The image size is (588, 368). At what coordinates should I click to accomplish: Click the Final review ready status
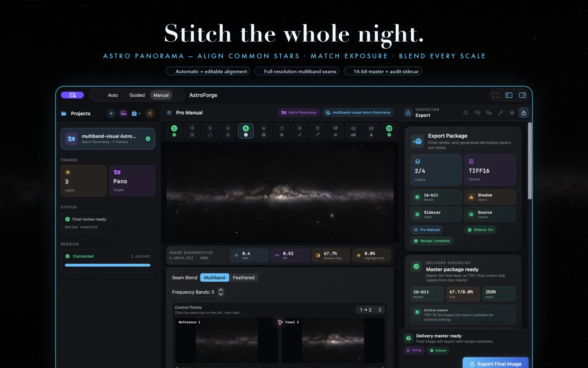coord(86,223)
